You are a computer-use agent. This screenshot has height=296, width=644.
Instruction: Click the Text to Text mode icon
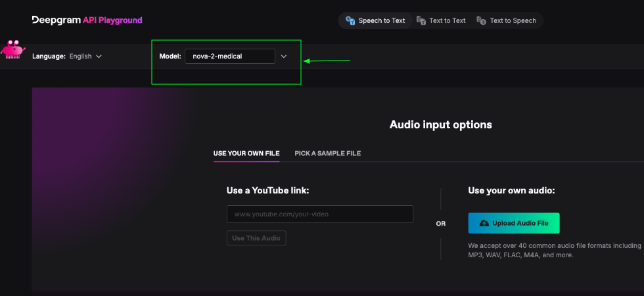pos(421,20)
